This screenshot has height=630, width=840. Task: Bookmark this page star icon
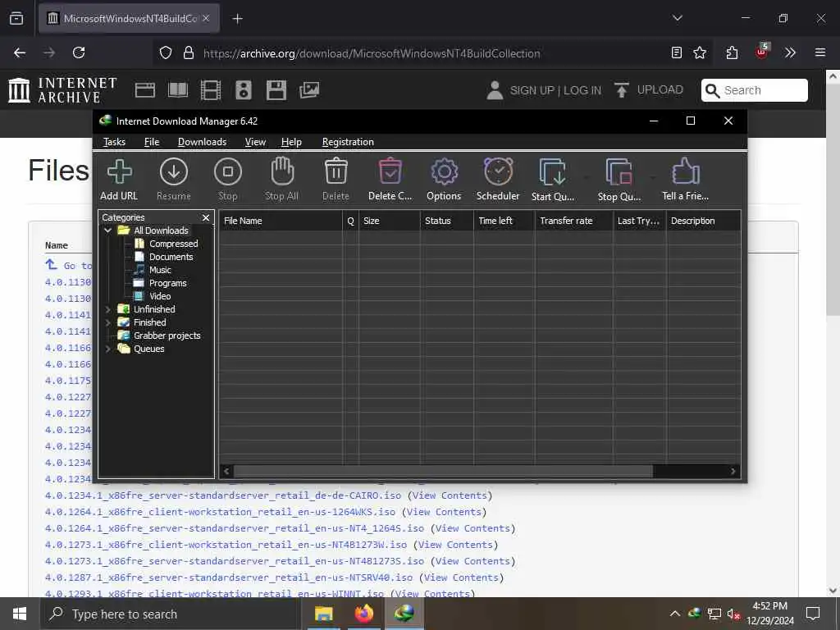(700, 52)
